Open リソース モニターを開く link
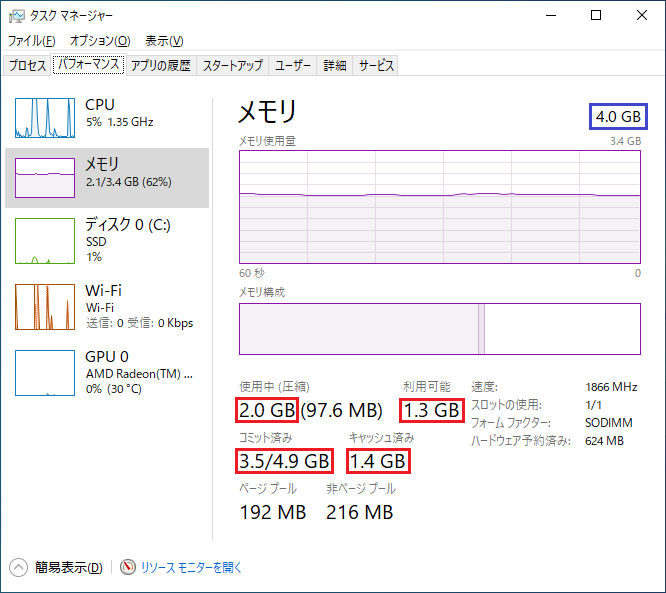 191,568
